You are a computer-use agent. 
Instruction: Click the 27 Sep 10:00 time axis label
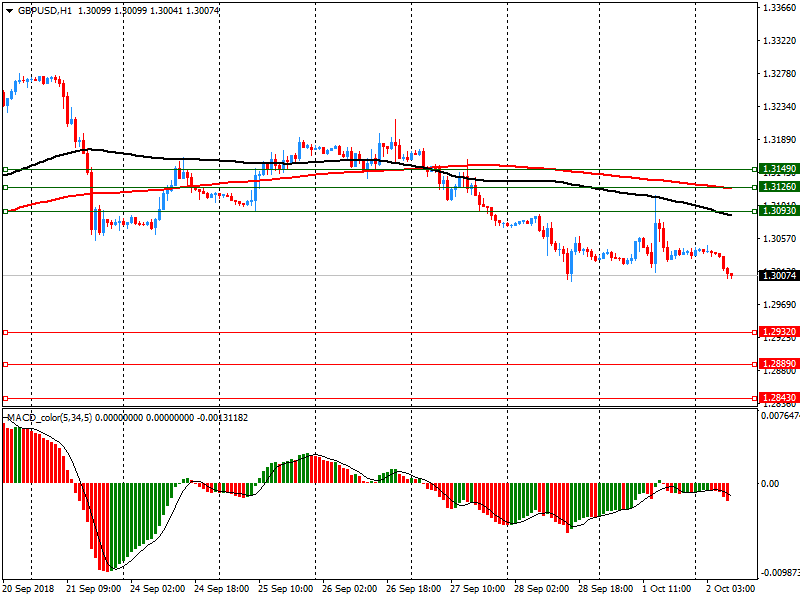(476, 590)
